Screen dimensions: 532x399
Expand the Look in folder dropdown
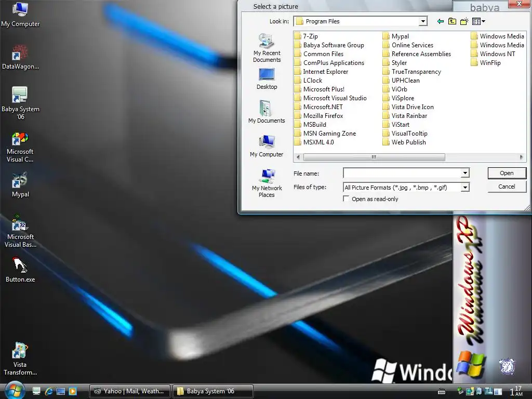423,21
